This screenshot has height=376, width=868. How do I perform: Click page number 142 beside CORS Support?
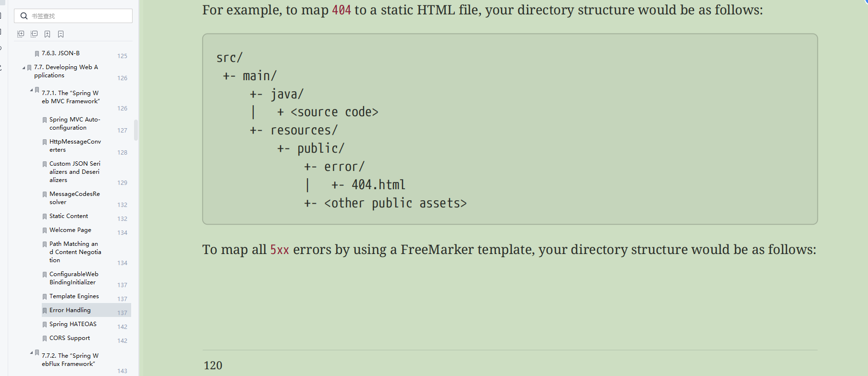[122, 341]
